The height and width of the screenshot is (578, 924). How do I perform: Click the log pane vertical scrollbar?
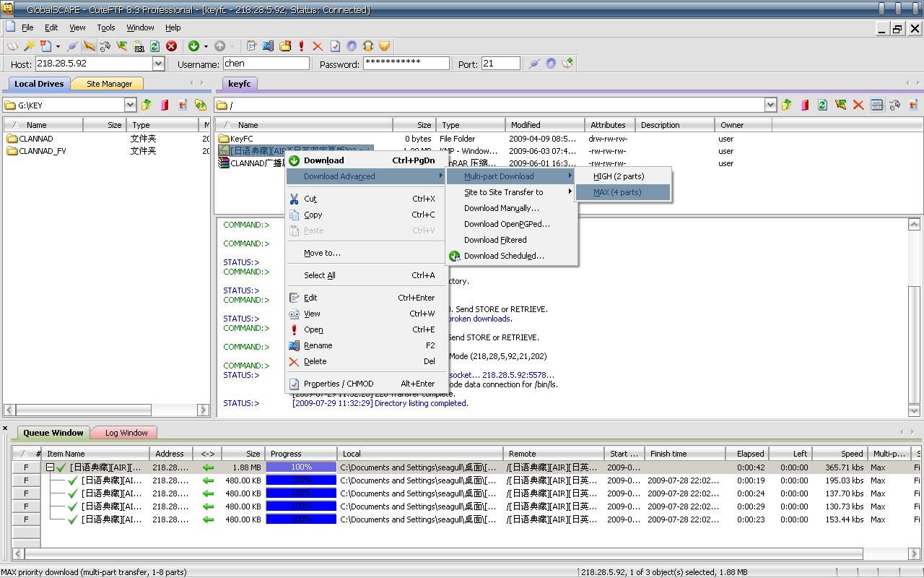tap(914, 318)
